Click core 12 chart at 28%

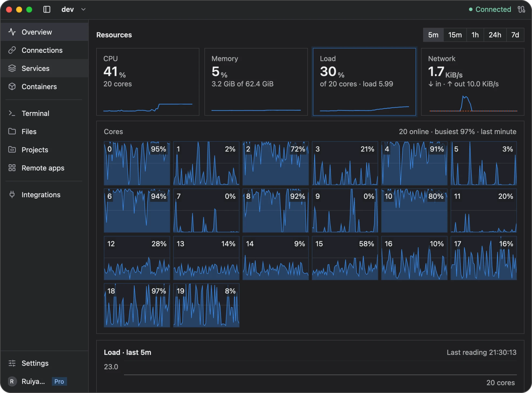coord(137,258)
